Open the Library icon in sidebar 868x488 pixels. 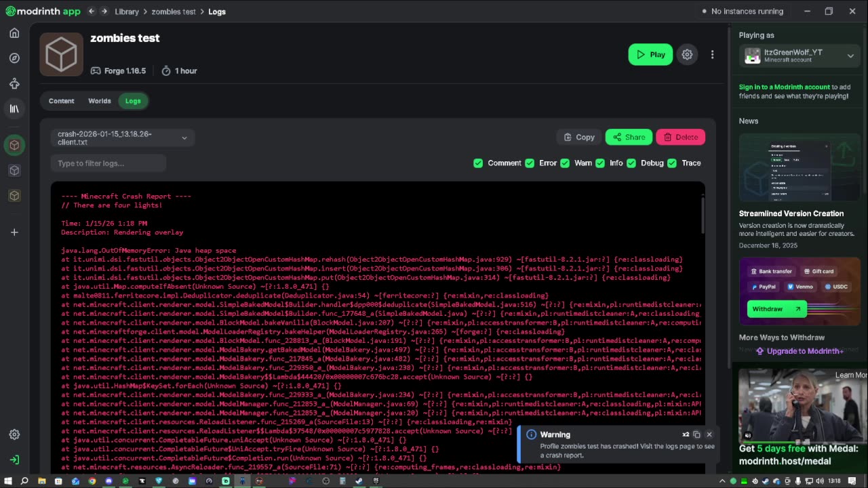pyautogui.click(x=14, y=108)
